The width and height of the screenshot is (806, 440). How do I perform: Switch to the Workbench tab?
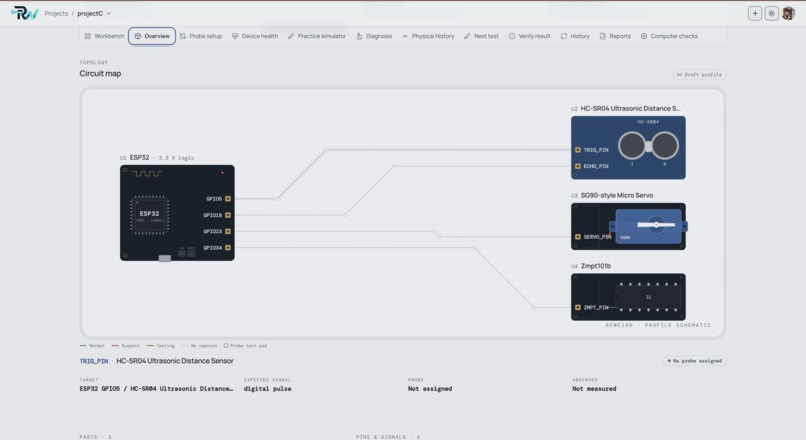tap(104, 36)
